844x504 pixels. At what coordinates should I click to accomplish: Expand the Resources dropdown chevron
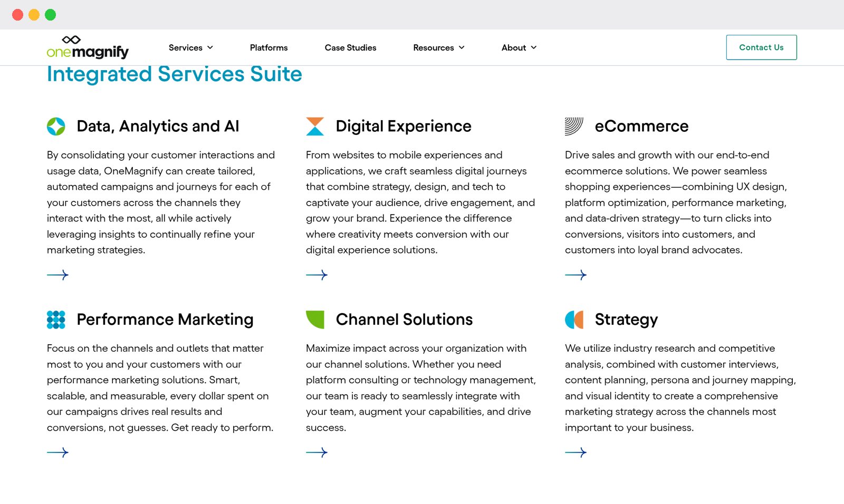pos(462,47)
